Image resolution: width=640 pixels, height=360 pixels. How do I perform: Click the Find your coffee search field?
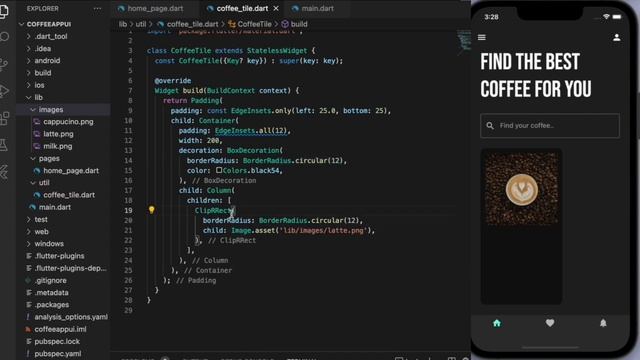tap(549, 126)
